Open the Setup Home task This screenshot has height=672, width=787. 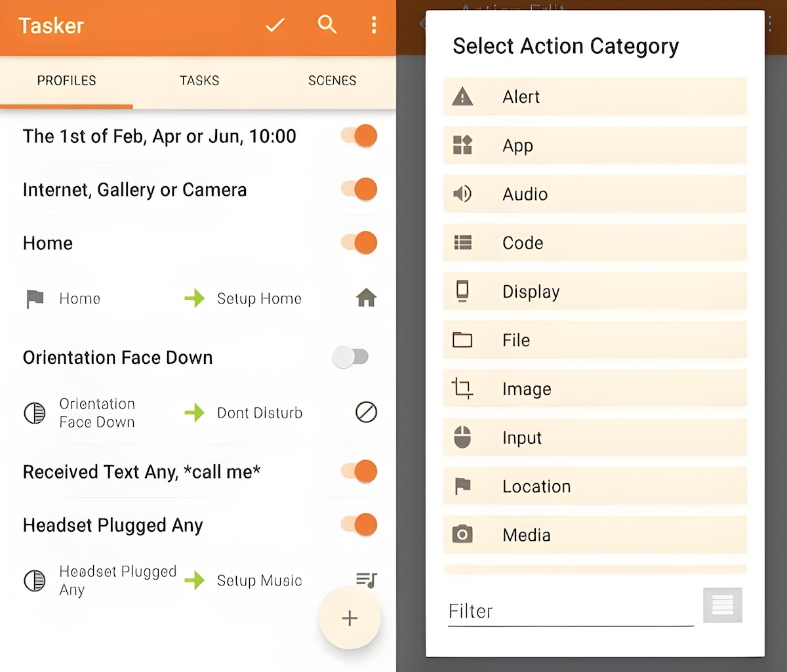point(259,299)
